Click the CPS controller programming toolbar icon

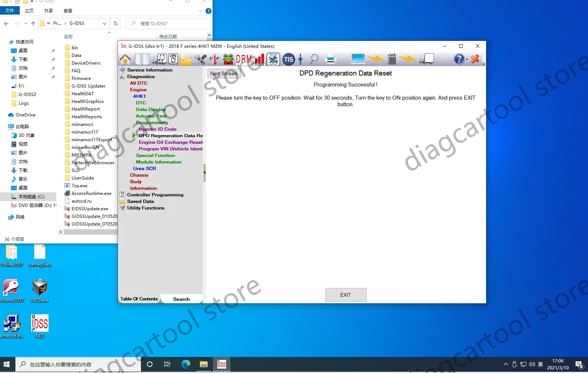click(173, 59)
